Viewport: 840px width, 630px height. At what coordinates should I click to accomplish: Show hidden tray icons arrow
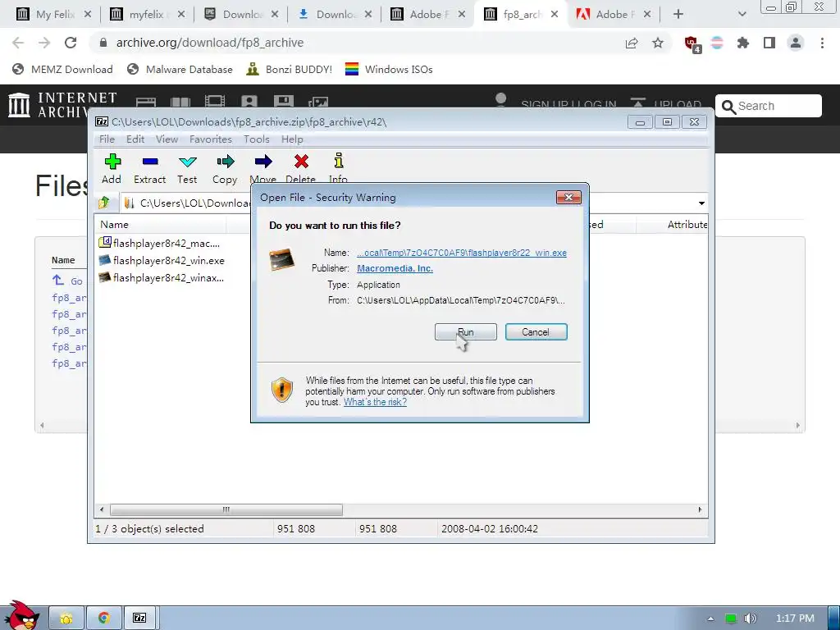(x=711, y=619)
